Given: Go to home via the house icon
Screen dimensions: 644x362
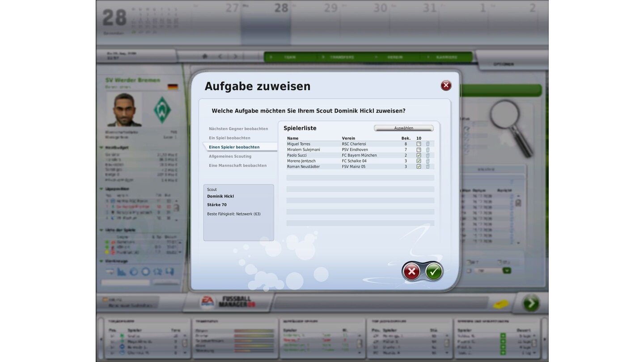Looking at the screenshot, I should [205, 57].
